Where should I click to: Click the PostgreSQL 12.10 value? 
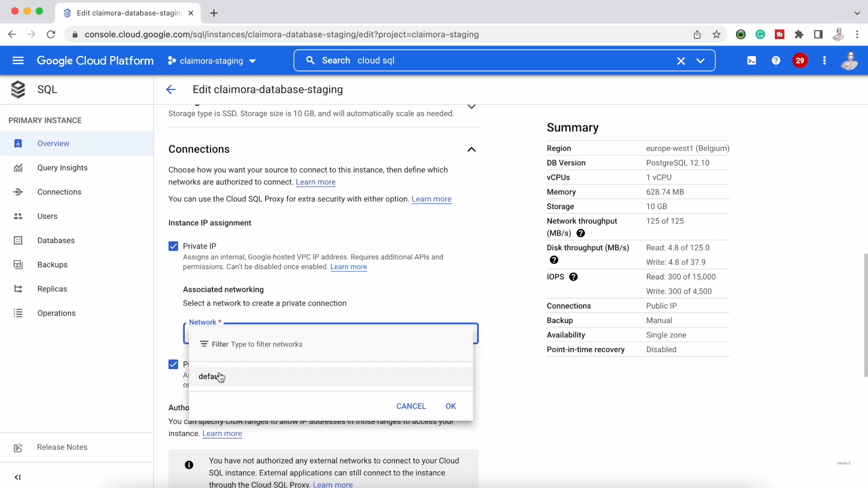(x=678, y=163)
